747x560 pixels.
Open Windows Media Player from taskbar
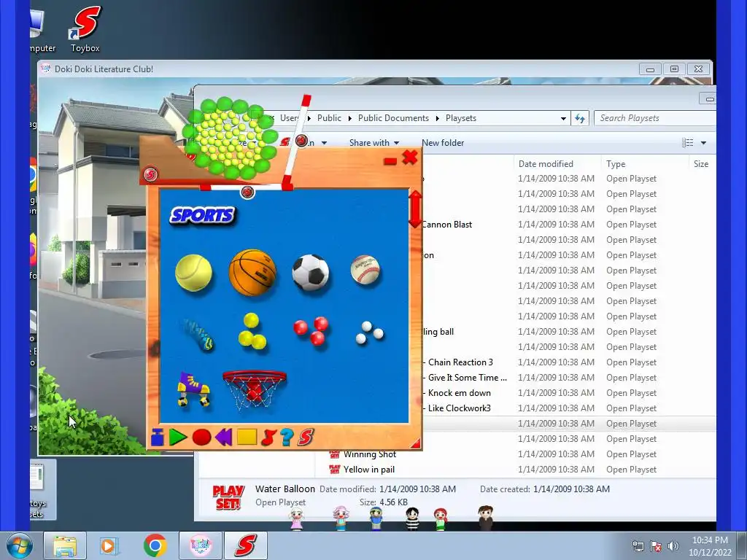109,545
